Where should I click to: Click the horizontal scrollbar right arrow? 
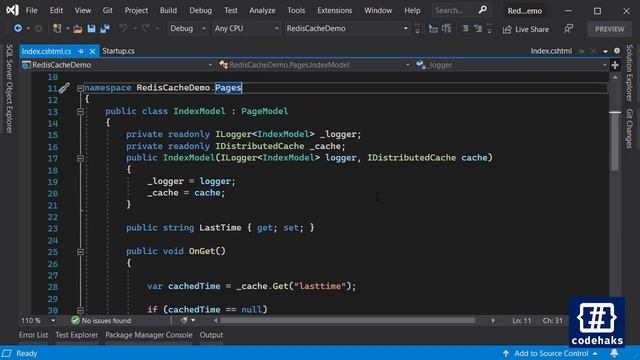tap(493, 320)
